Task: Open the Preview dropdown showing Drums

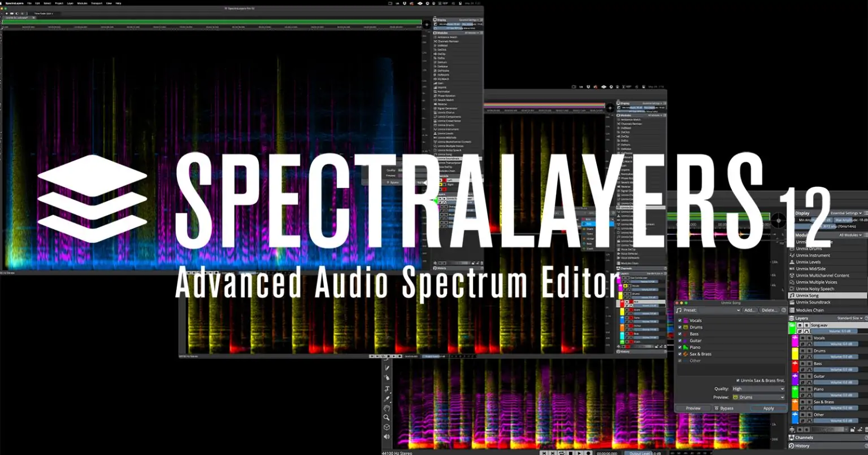Action: pyautogui.click(x=758, y=397)
